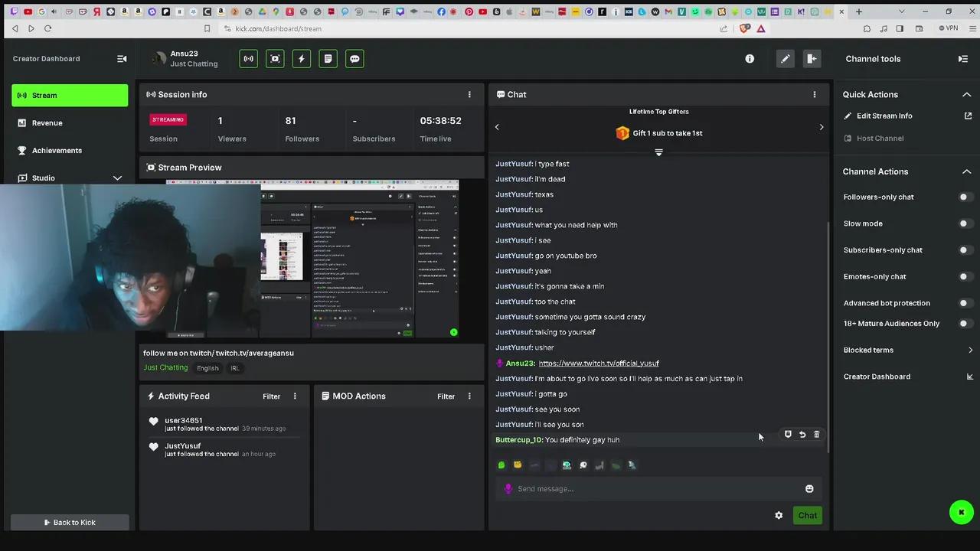Click the yellow cat emote in quick emotes
This screenshot has width=980, height=551.
tap(518, 465)
